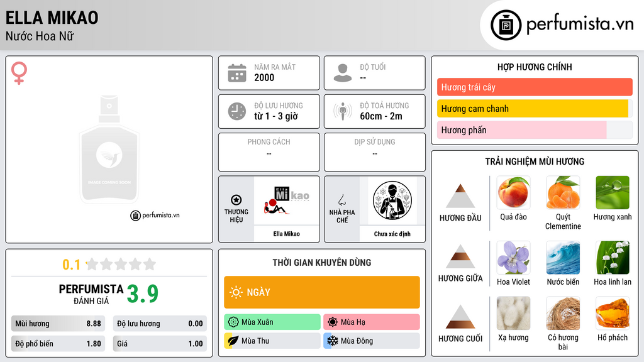Click the Phong cách style box
The width and height of the screenshot is (644, 362).
(269, 152)
